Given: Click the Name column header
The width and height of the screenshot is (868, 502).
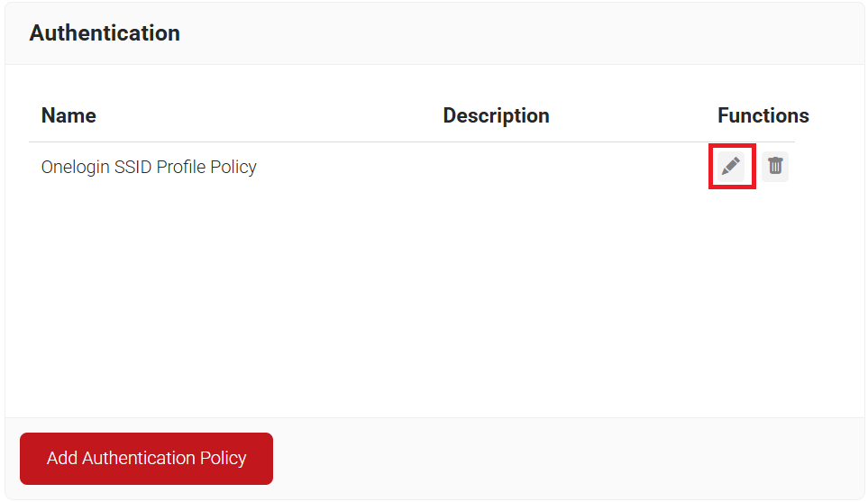Looking at the screenshot, I should point(69,115).
